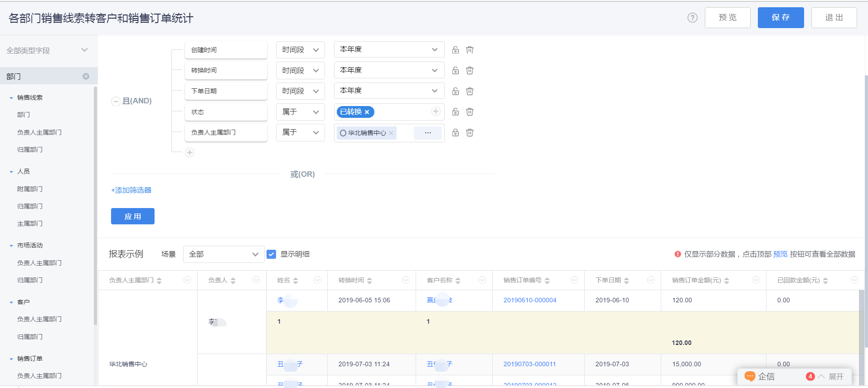This screenshot has width=868, height=388.
Task: Open order link 20190703-000011
Action: 529,364
